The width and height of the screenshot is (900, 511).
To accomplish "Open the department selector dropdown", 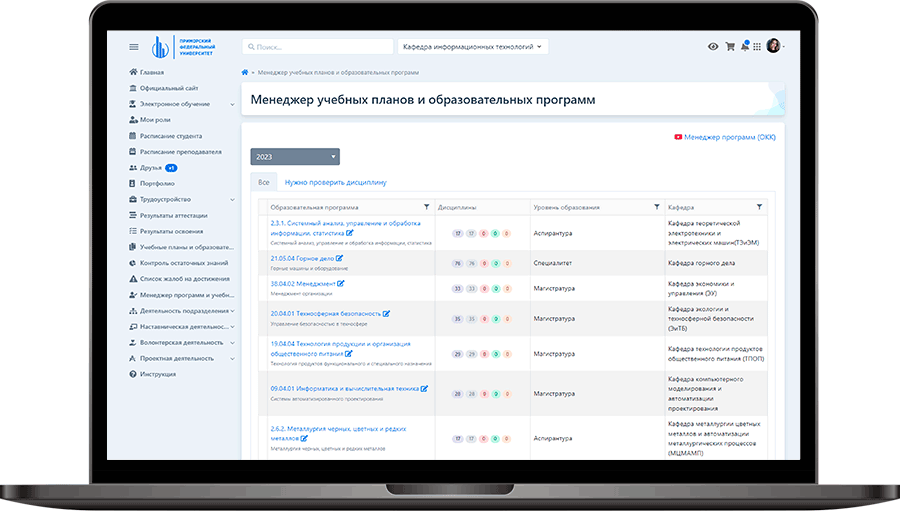I will 473,47.
